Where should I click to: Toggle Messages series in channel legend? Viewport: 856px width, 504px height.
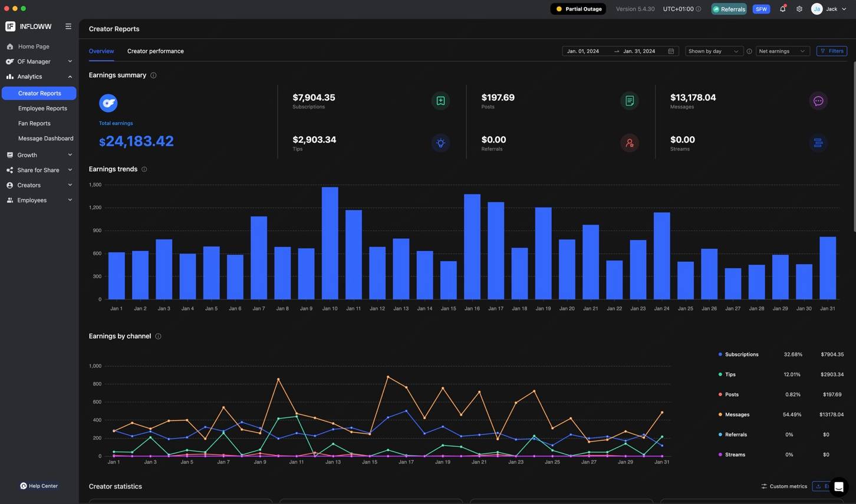coord(734,415)
